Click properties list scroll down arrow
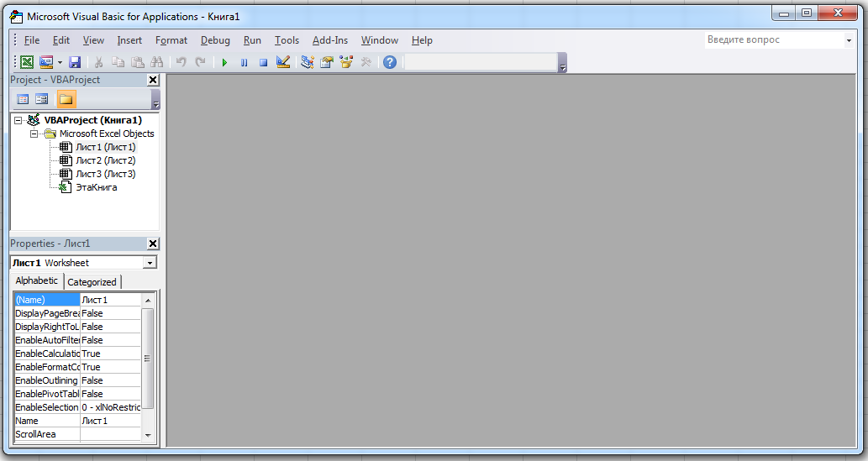868x461 pixels. (148, 435)
